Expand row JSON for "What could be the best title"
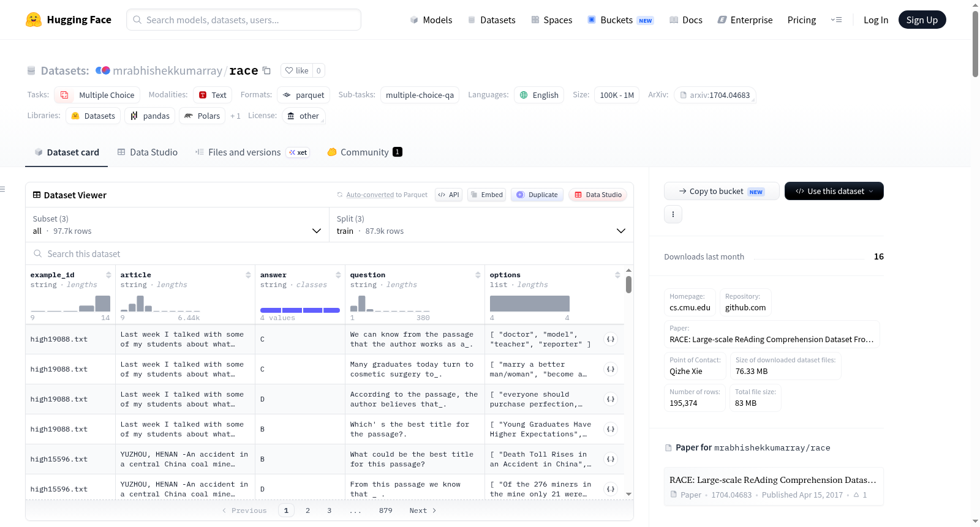The width and height of the screenshot is (980, 527). (611, 459)
